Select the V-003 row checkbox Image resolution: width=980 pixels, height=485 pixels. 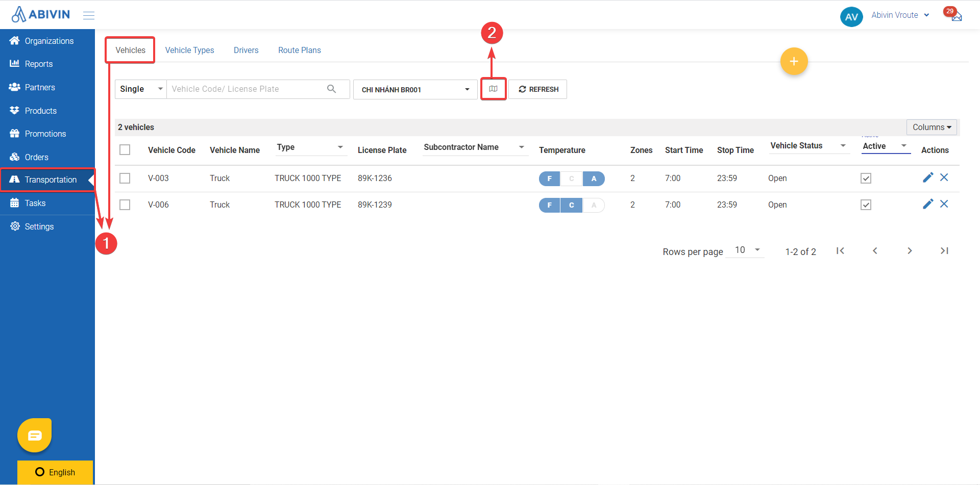click(125, 178)
